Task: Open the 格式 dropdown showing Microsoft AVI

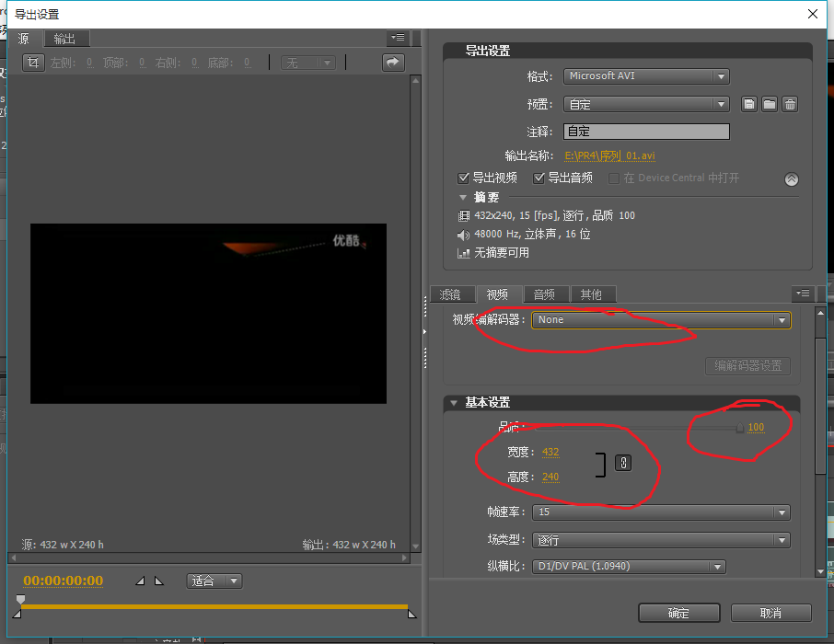Action: coord(646,76)
